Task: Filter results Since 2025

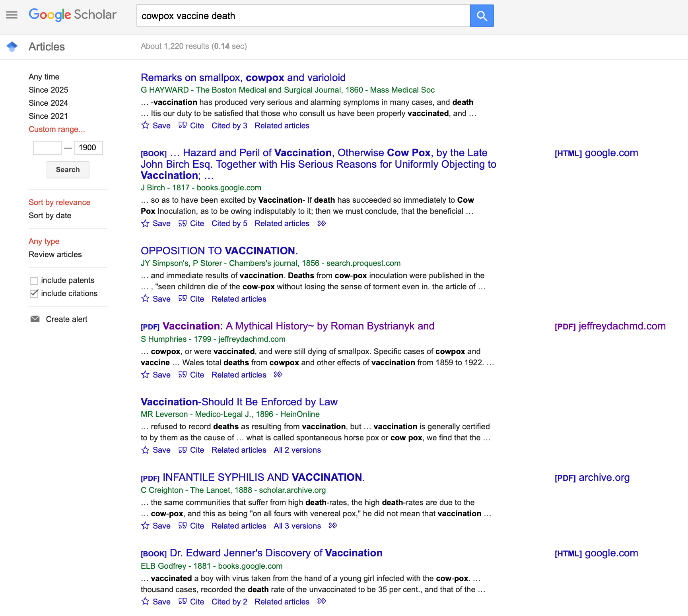Action: (49, 90)
